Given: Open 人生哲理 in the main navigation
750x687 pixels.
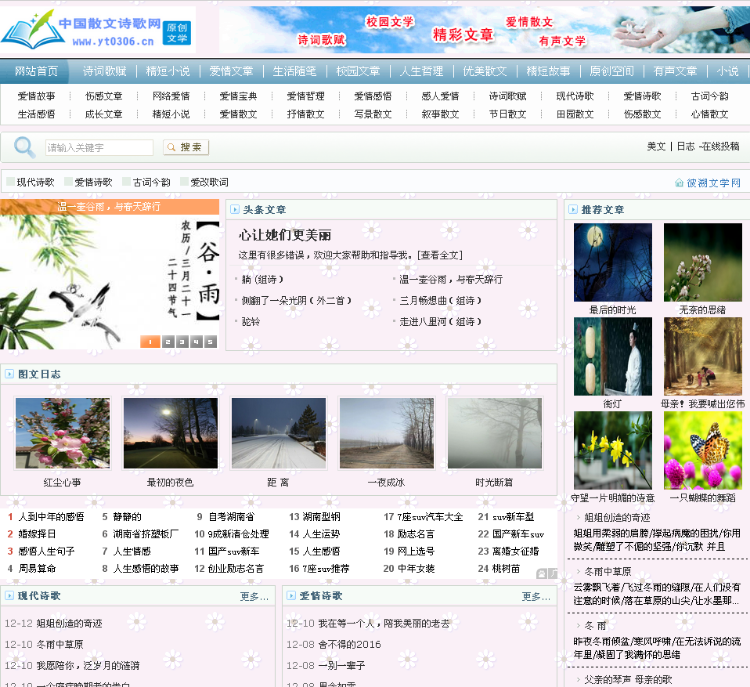Looking at the screenshot, I should pos(421,71).
